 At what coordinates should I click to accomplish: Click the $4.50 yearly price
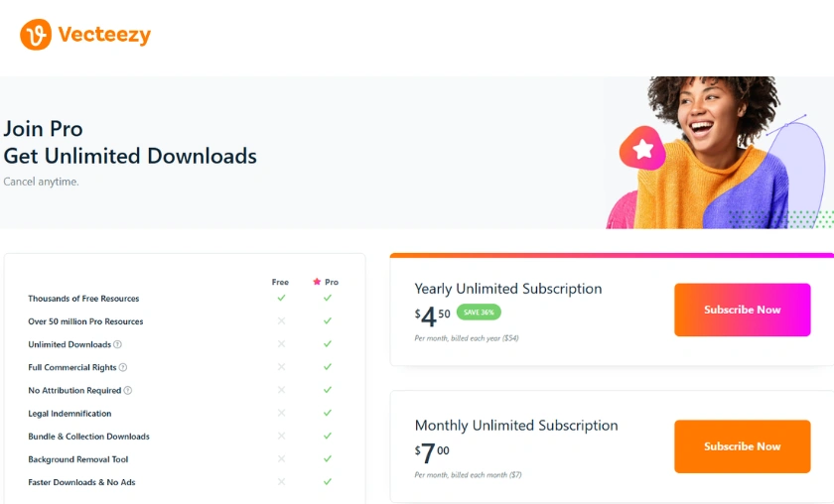(433, 316)
